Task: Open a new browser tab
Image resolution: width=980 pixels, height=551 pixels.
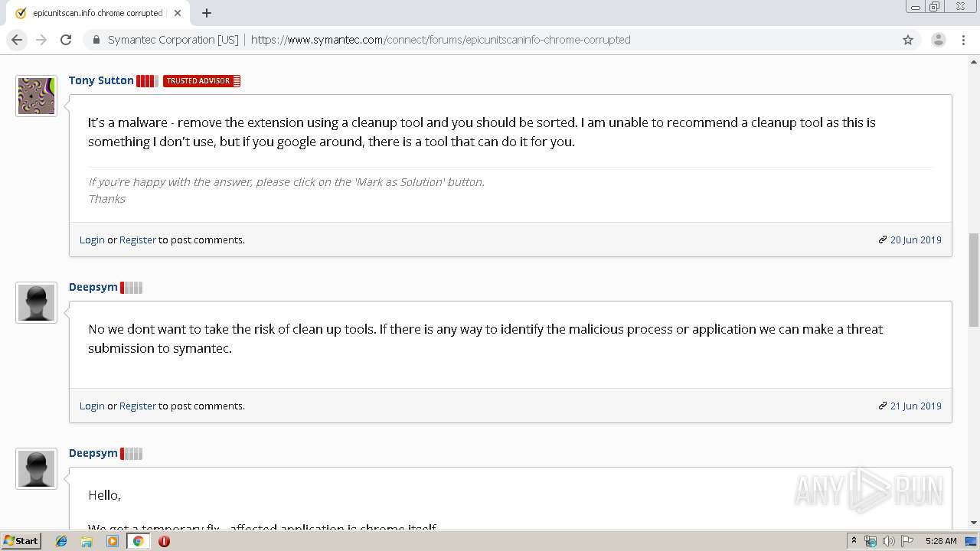Action: click(x=207, y=13)
